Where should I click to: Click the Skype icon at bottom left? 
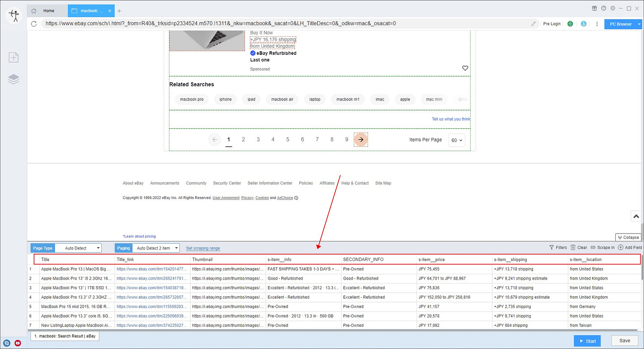[x=7, y=343]
